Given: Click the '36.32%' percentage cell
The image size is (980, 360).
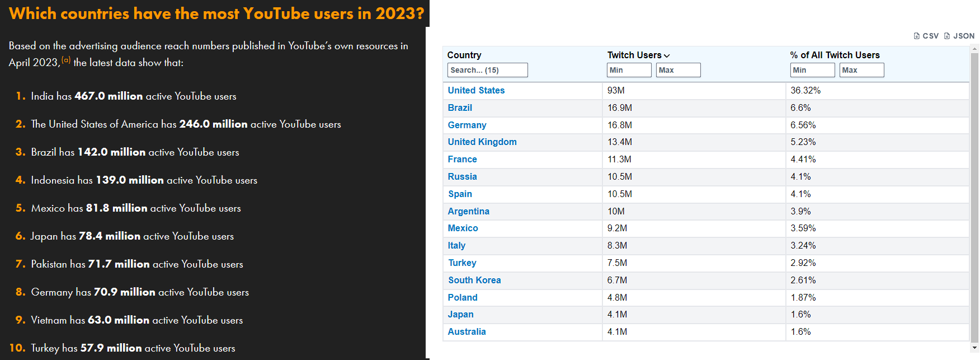Looking at the screenshot, I should pos(877,91).
